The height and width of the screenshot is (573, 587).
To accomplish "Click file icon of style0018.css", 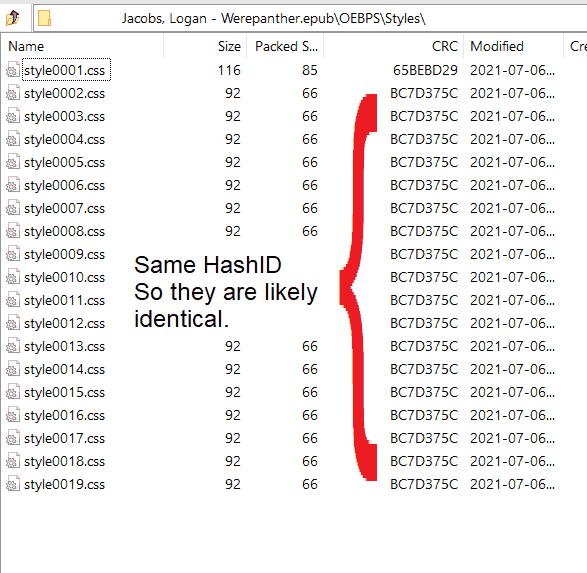I will [13, 461].
